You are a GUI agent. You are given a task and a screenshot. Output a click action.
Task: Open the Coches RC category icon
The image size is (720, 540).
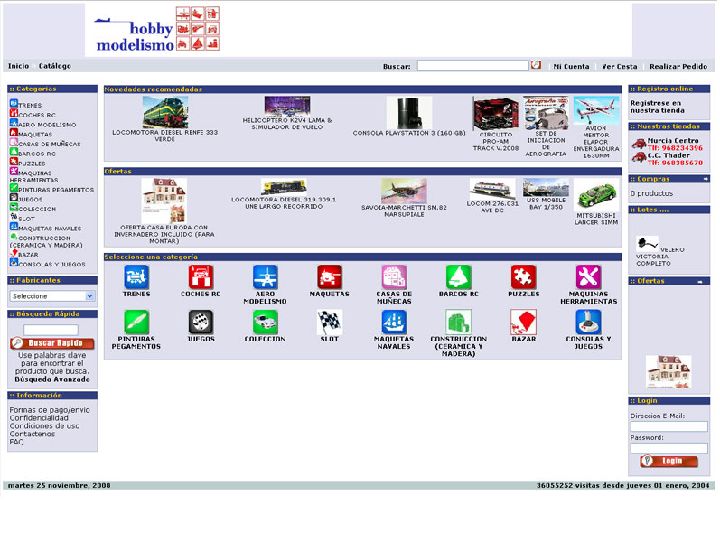click(x=201, y=277)
